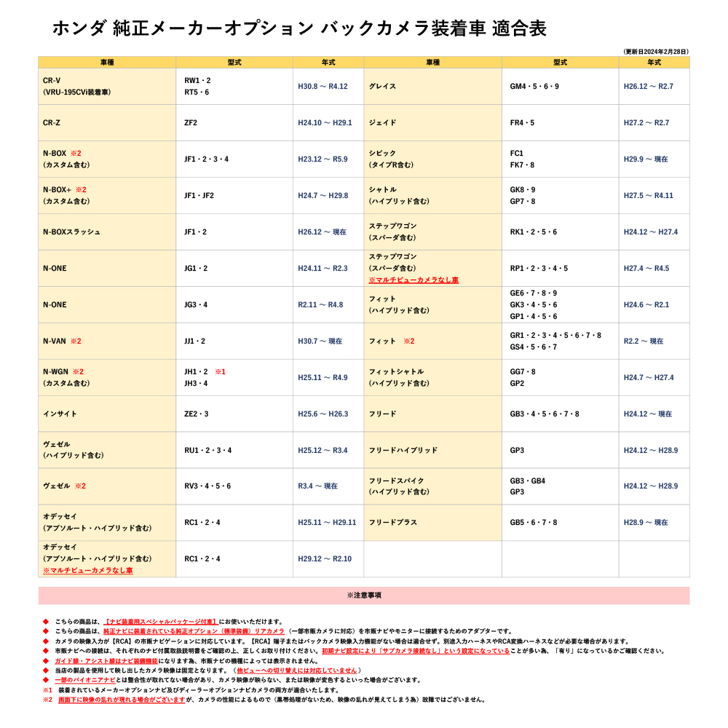Click the RK1・2・5・6 model cell

(x=561, y=232)
